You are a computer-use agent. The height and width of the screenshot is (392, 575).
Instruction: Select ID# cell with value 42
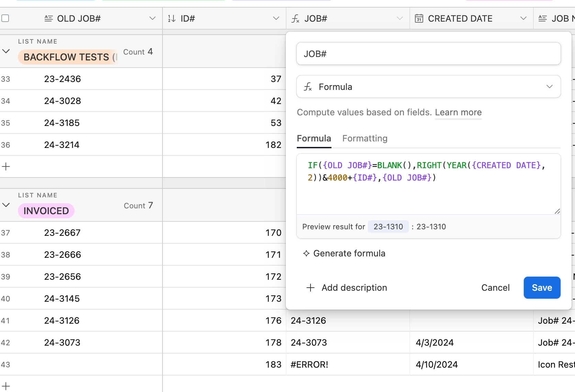(224, 101)
